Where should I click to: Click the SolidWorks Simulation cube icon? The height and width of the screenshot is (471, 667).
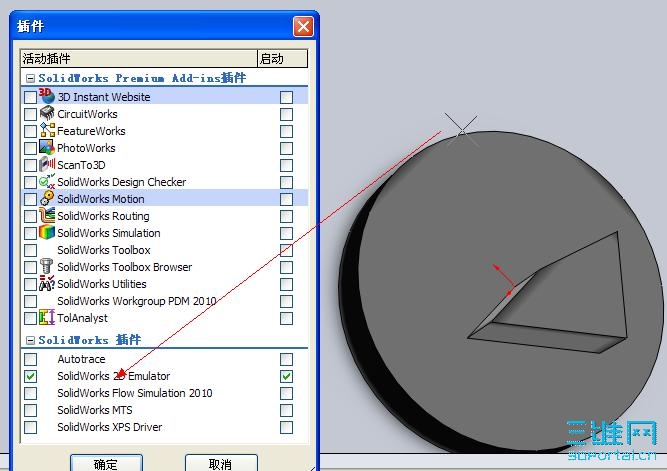47,233
